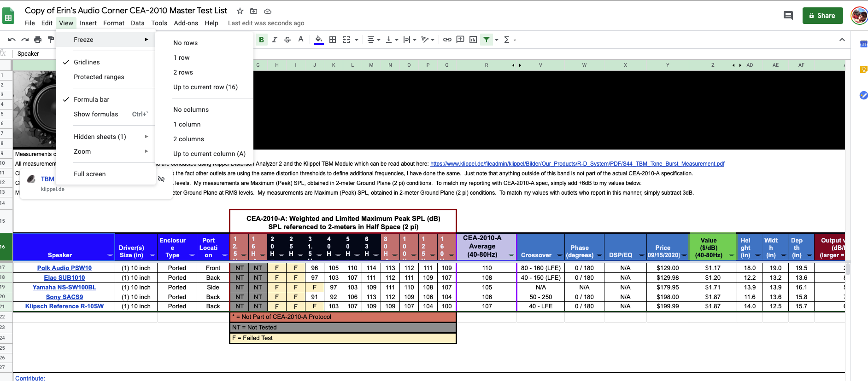Click the green Share button
The height and width of the screenshot is (381, 868).
(x=822, y=16)
